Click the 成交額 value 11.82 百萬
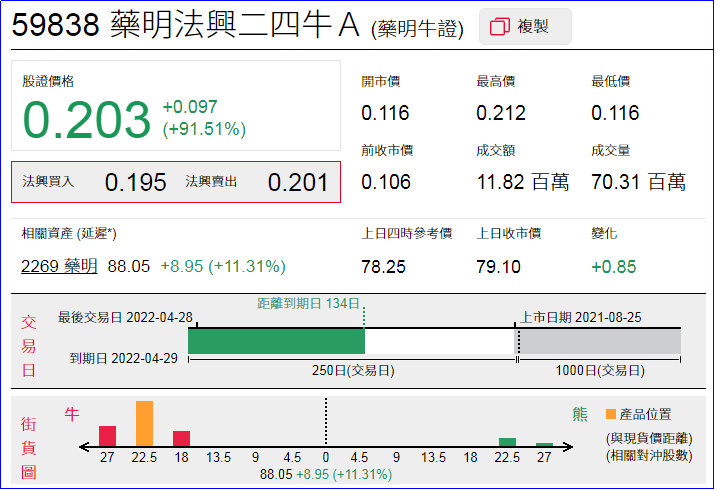This screenshot has height=490, width=715. (x=523, y=182)
